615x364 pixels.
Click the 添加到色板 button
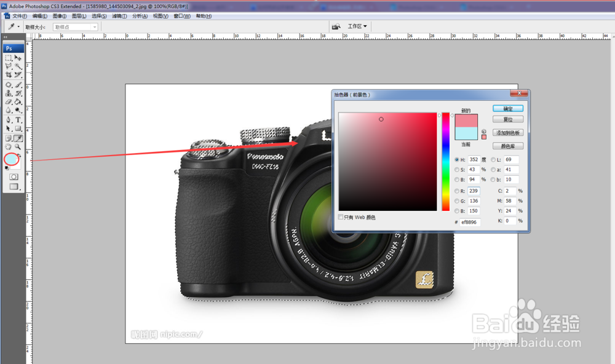click(508, 133)
